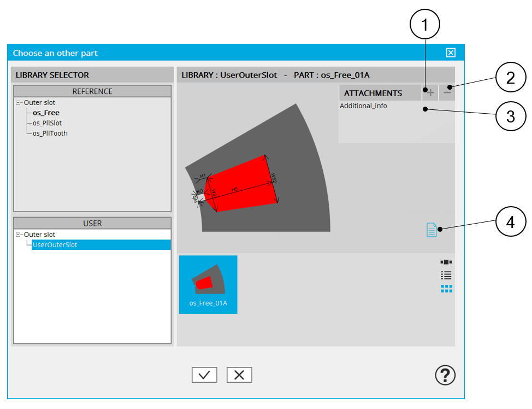
Task: Remove attachment using the minus icon
Action: [447, 93]
